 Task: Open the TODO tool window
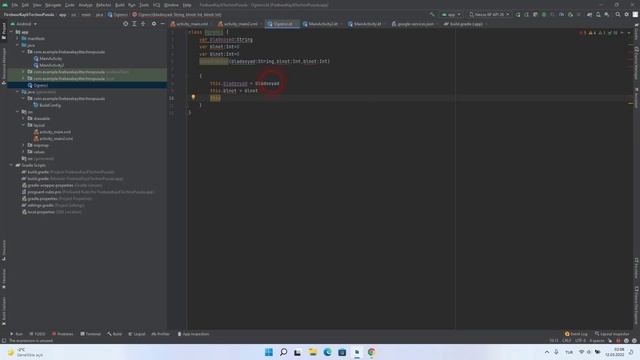point(37,334)
